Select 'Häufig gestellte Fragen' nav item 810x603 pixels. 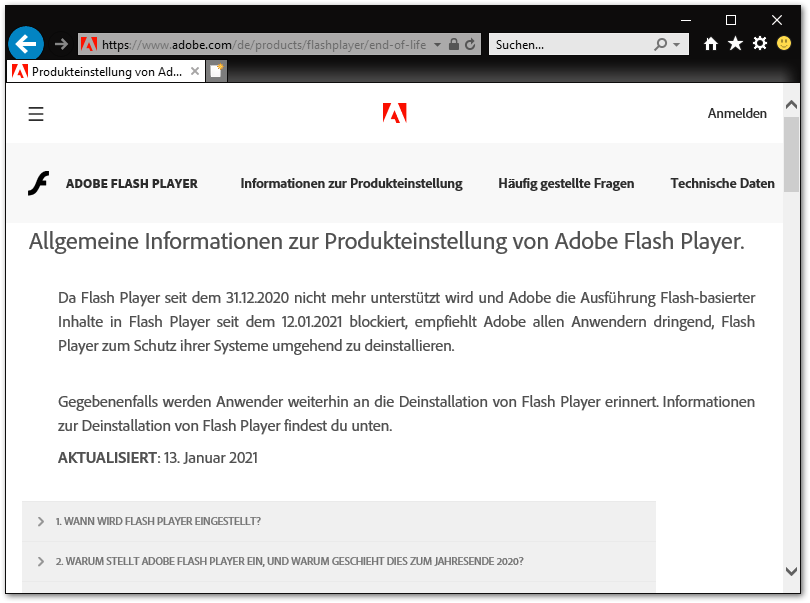566,184
